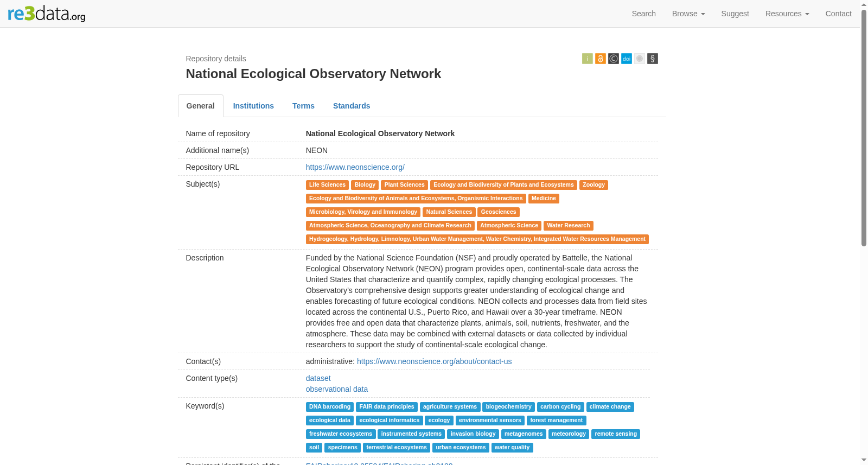Click the observational data content type link
Image resolution: width=868 pixels, height=465 pixels.
[336, 389]
